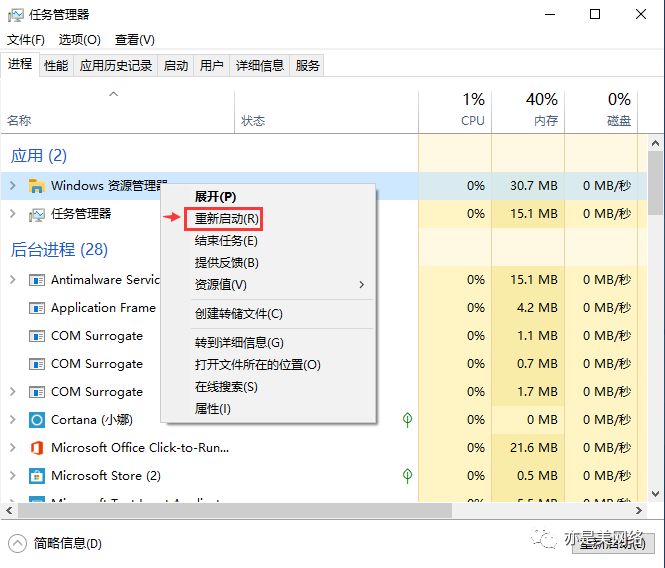The width and height of the screenshot is (665, 568).
Task: Click the green leaf icon beside Microsoft Store
Action: [x=407, y=476]
